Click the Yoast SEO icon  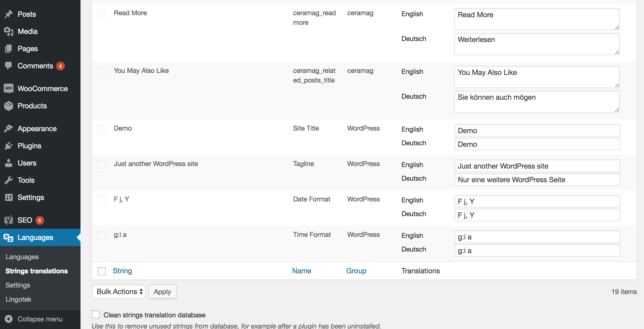tap(9, 220)
